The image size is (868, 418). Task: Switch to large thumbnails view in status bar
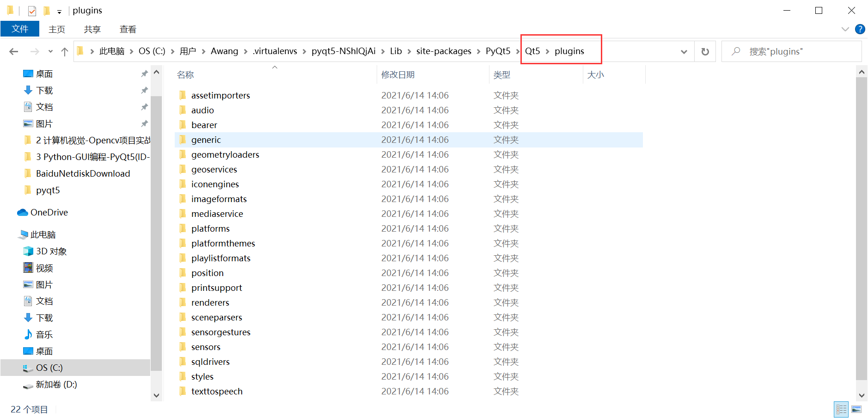pyautogui.click(x=856, y=409)
